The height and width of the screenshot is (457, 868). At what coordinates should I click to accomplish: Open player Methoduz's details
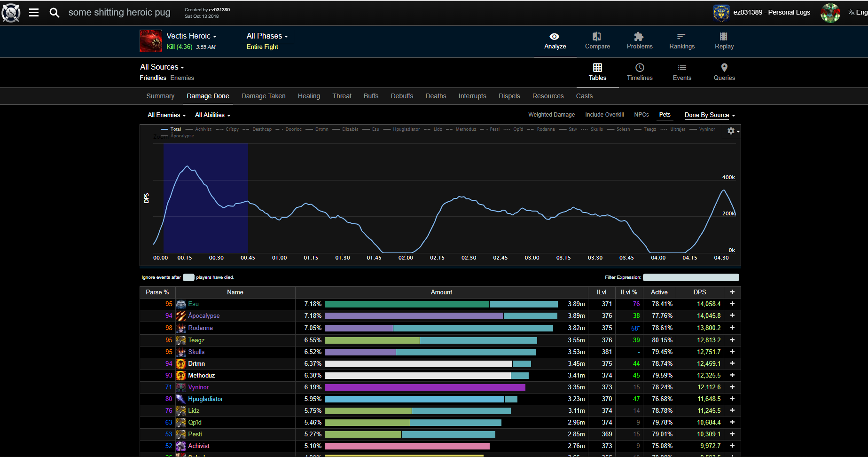point(202,376)
